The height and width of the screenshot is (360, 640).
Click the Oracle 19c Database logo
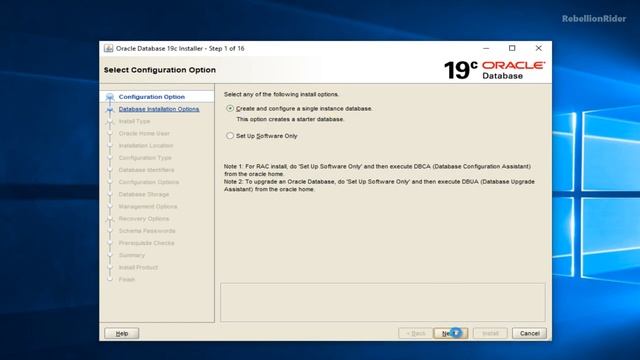click(494, 70)
